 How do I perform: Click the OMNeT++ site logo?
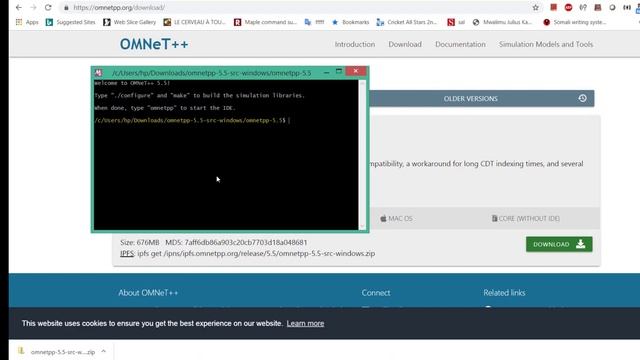tap(154, 44)
